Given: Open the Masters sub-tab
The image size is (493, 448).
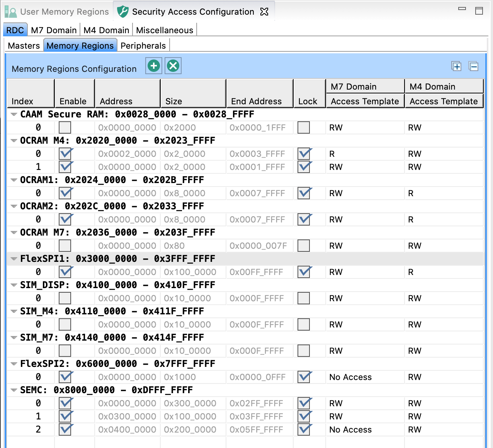Looking at the screenshot, I should click(x=24, y=46).
